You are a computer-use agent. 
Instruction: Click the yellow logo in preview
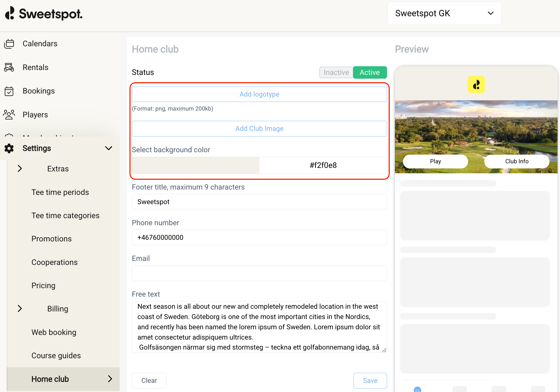[476, 85]
